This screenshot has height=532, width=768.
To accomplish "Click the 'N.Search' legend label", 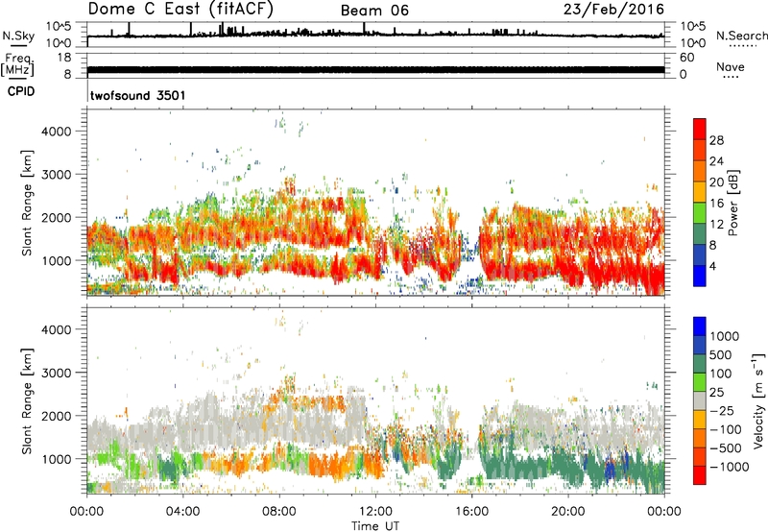I will (x=741, y=36).
